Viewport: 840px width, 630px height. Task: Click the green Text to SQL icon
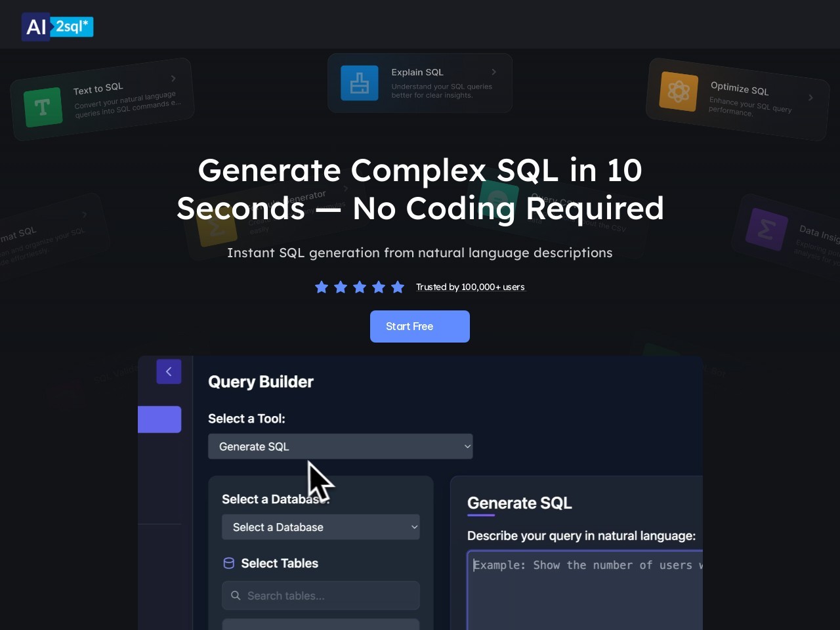43,107
